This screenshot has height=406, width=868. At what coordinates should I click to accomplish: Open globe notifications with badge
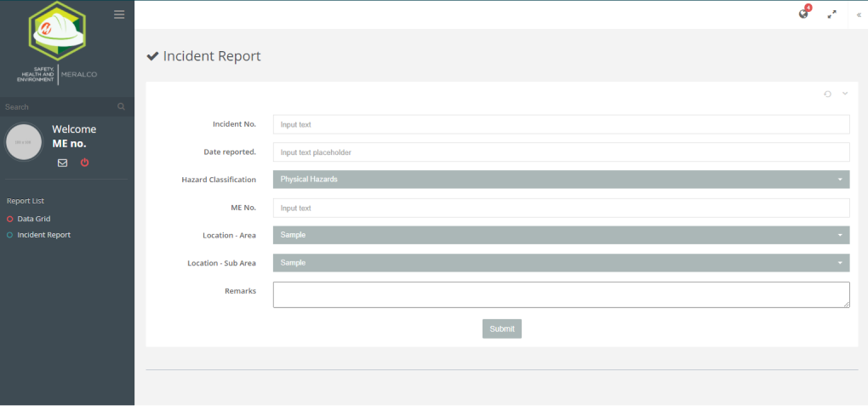click(803, 14)
